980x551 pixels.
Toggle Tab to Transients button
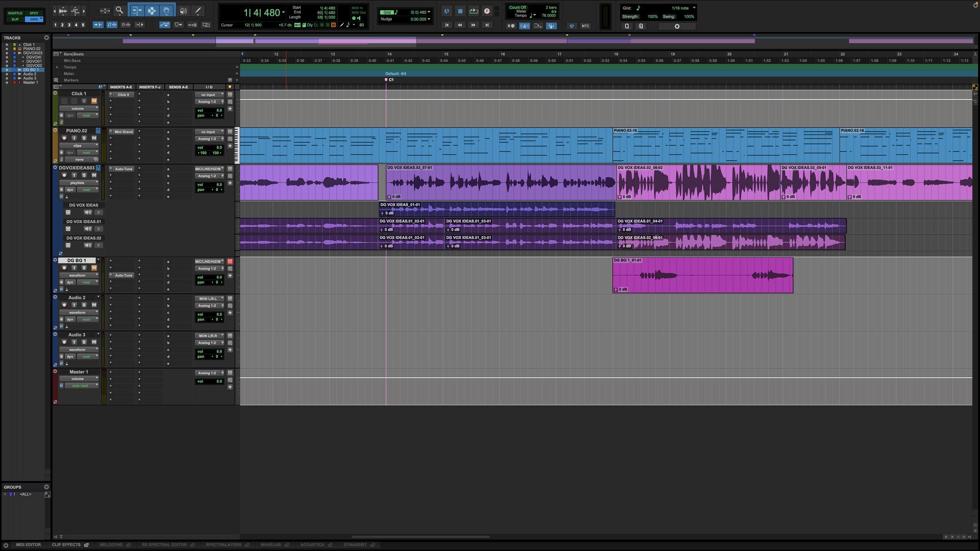(x=98, y=25)
